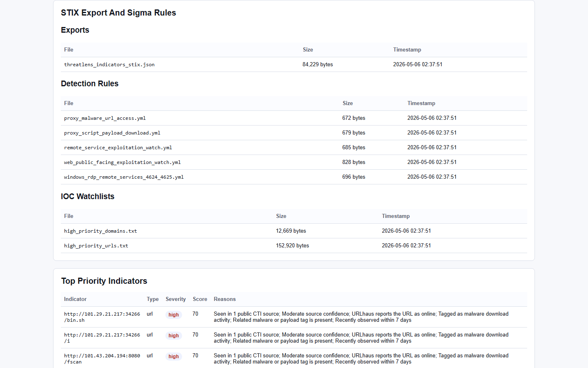
Task: Click the timestamp of high_priority_domains.txt
Action: (x=406, y=231)
